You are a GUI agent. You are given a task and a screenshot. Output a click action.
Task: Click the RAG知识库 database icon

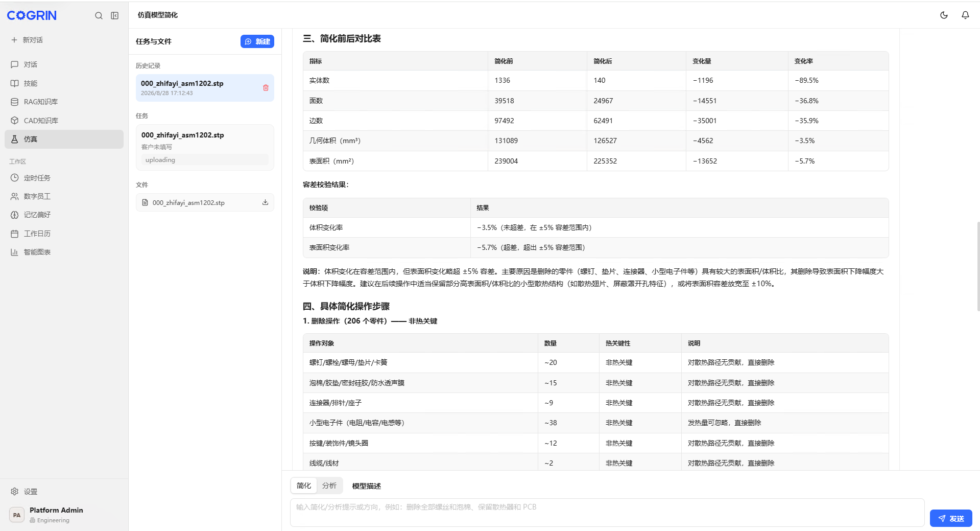(15, 102)
